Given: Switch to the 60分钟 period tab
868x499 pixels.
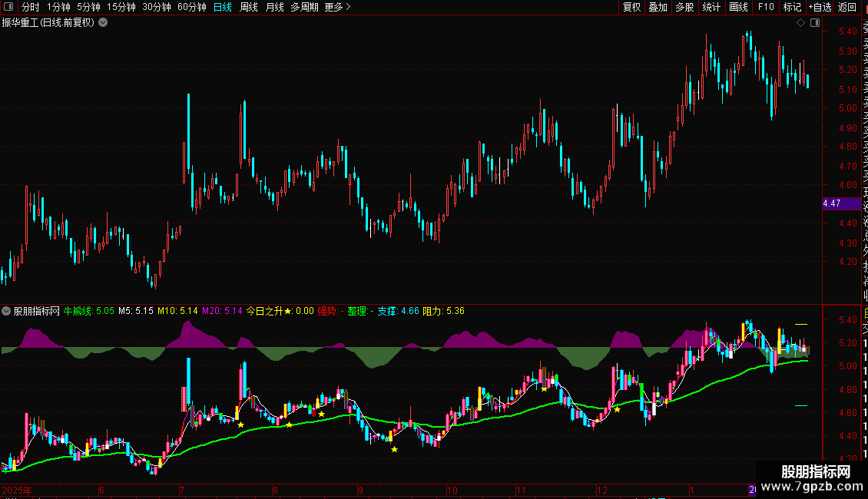Looking at the screenshot, I should click(x=192, y=7).
